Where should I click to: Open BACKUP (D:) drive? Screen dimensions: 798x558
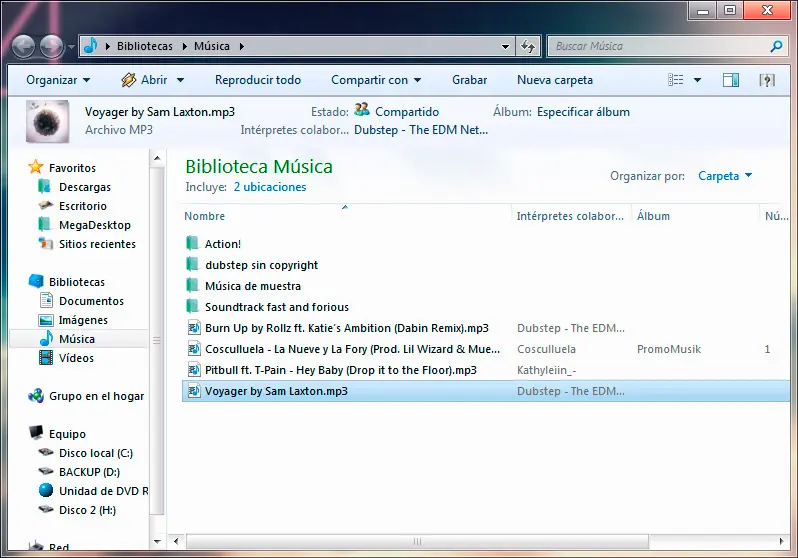tap(89, 472)
